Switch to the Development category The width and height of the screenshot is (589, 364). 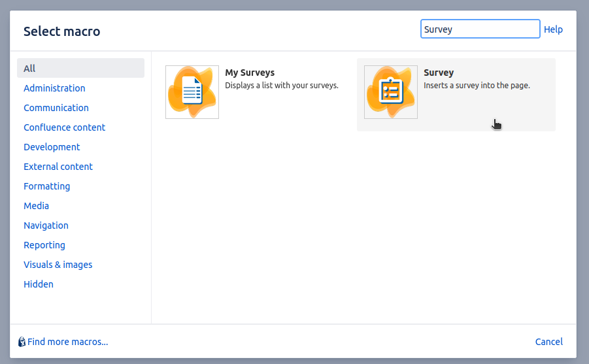pyautogui.click(x=52, y=147)
